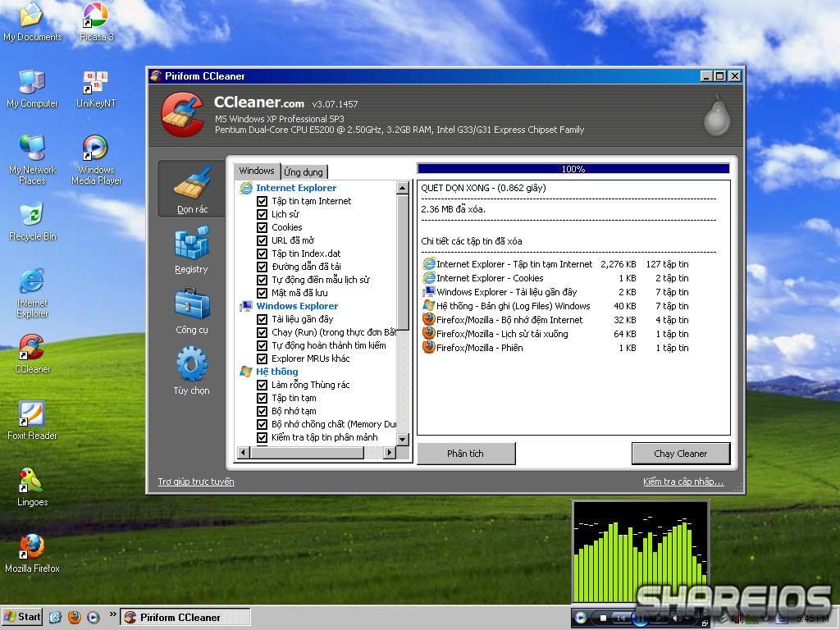Click results row Firefox/Mozilla - Phiên

[x=555, y=348]
